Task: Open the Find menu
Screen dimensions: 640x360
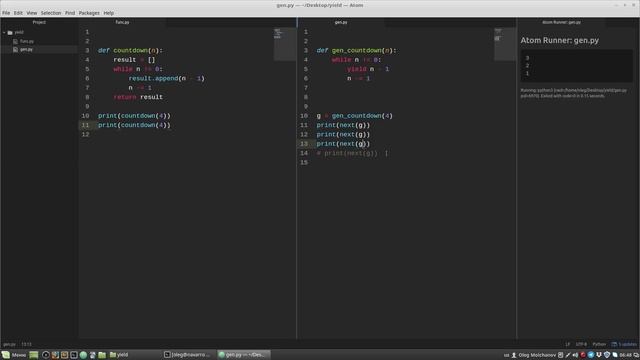Action: 70,13
